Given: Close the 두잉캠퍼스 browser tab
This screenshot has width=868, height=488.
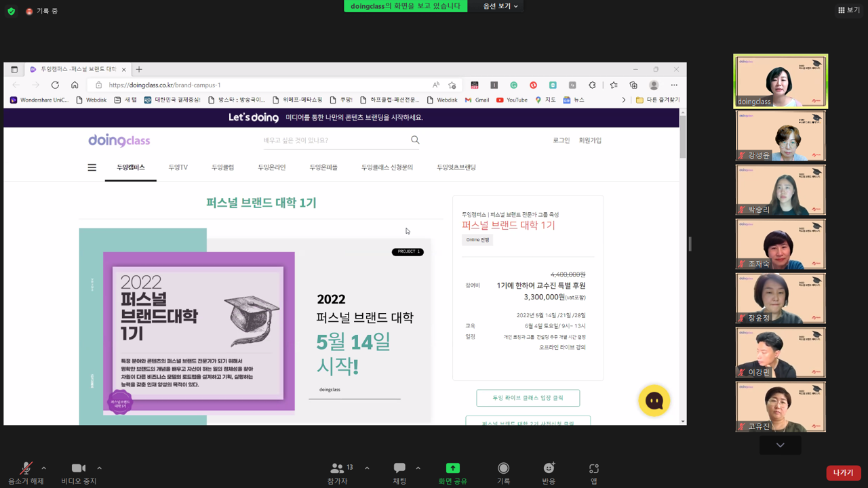Looking at the screenshot, I should coord(124,69).
